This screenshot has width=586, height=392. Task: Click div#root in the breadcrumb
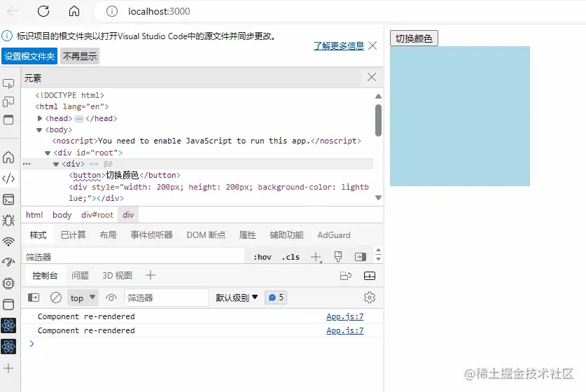(x=97, y=215)
